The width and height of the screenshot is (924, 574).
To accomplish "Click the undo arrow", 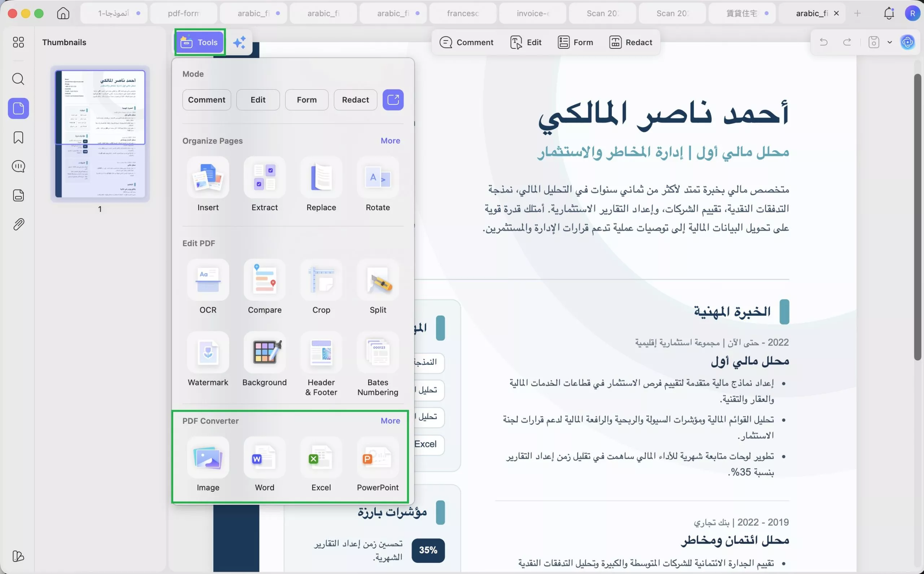I will pyautogui.click(x=824, y=42).
